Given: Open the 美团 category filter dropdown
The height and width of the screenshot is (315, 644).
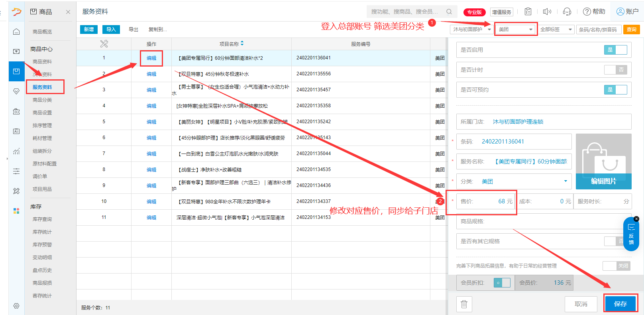Looking at the screenshot, I should (515, 30).
